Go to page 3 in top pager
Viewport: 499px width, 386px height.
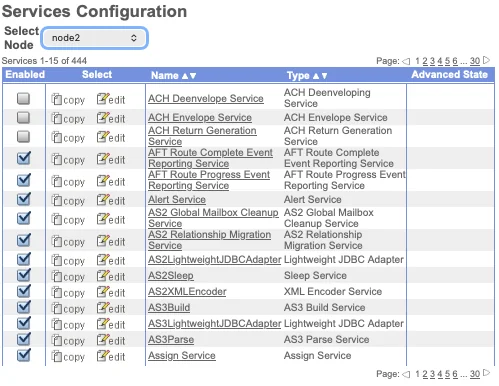432,61
